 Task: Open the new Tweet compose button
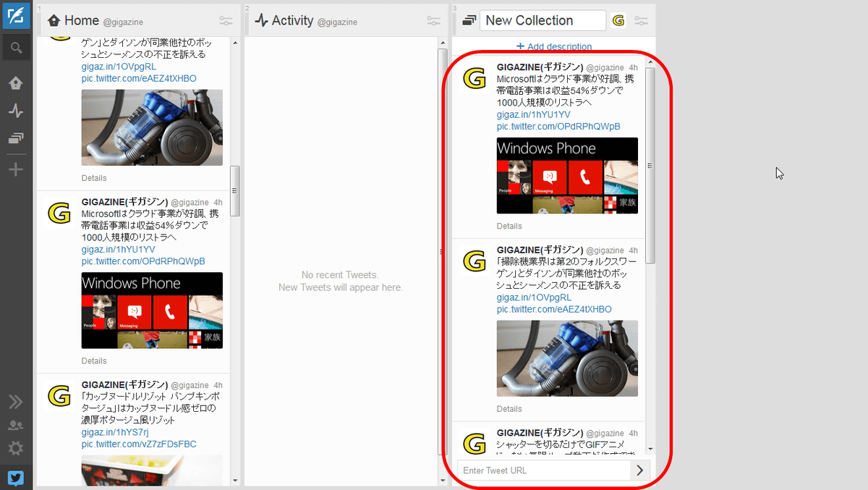[16, 16]
